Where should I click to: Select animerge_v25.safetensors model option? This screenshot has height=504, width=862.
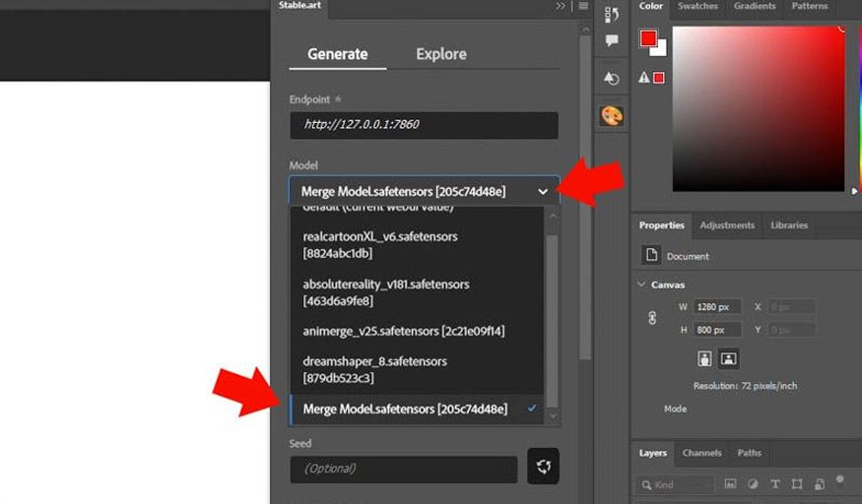(x=417, y=331)
